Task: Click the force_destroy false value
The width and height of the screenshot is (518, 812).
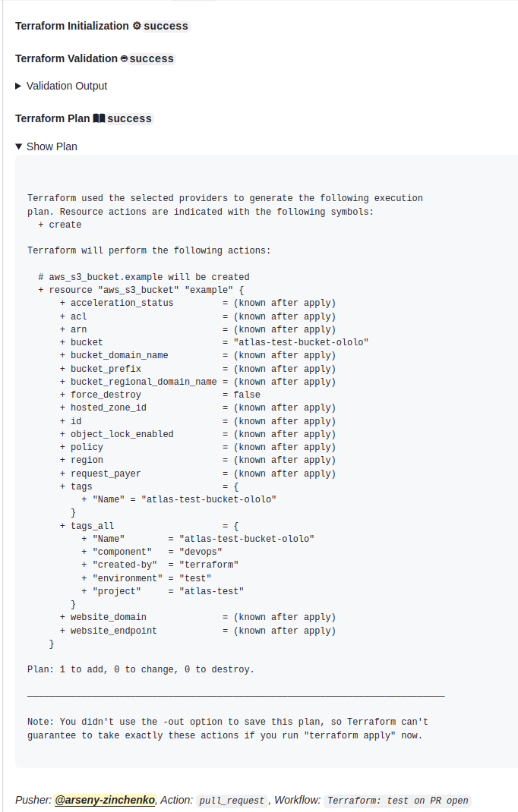Action: (247, 395)
